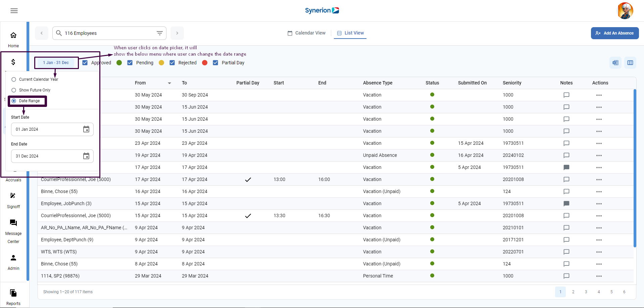Open Admin in the sidebar
This screenshot has width=644, height=308.
(x=13, y=262)
